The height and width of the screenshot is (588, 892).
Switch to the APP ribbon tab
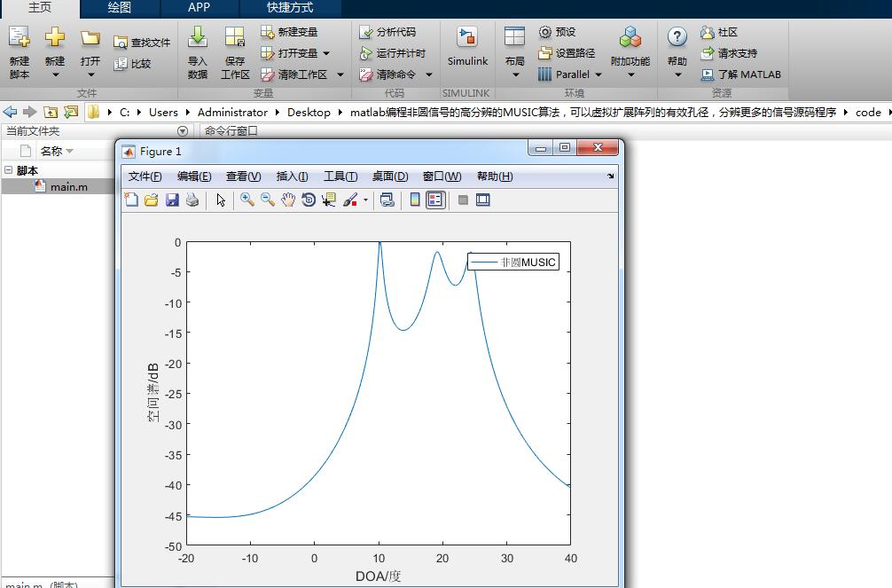click(x=200, y=8)
